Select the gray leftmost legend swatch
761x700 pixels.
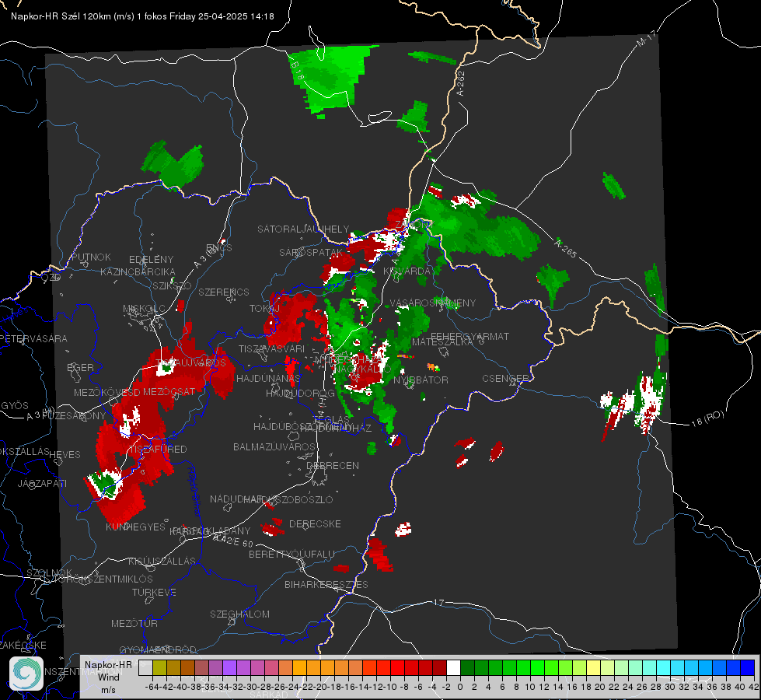point(145,667)
